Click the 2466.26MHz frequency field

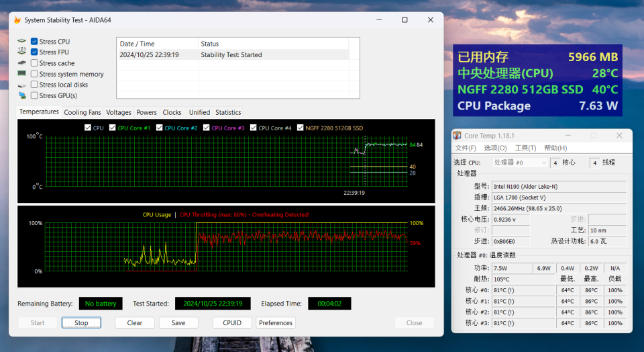click(x=559, y=208)
